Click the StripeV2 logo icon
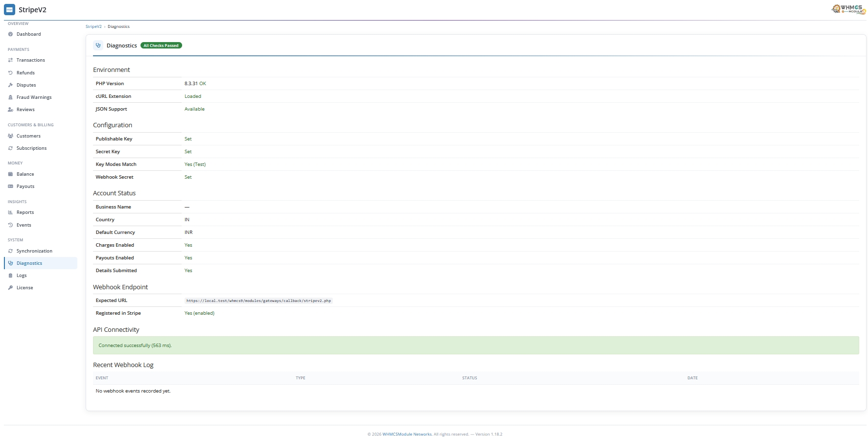 (9, 10)
